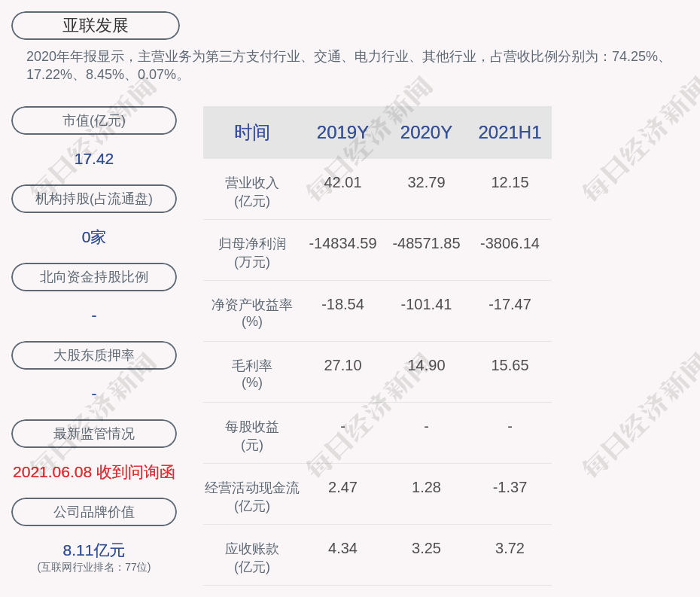
Task: Click the 每股收益(元) row label
Action: point(252,435)
